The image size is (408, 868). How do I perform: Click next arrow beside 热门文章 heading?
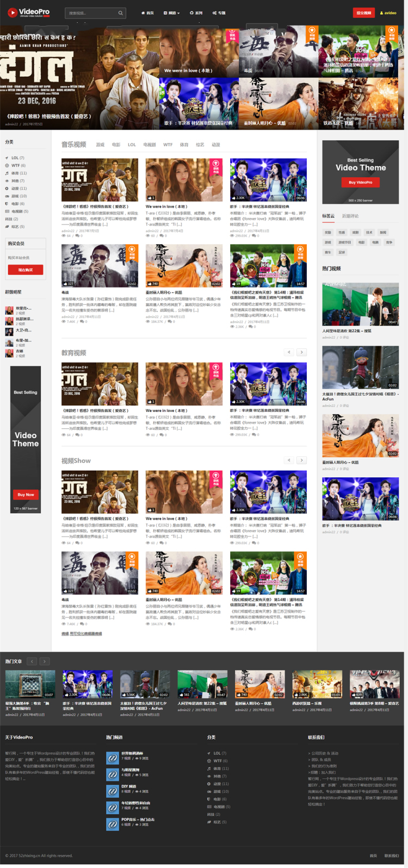(45, 661)
